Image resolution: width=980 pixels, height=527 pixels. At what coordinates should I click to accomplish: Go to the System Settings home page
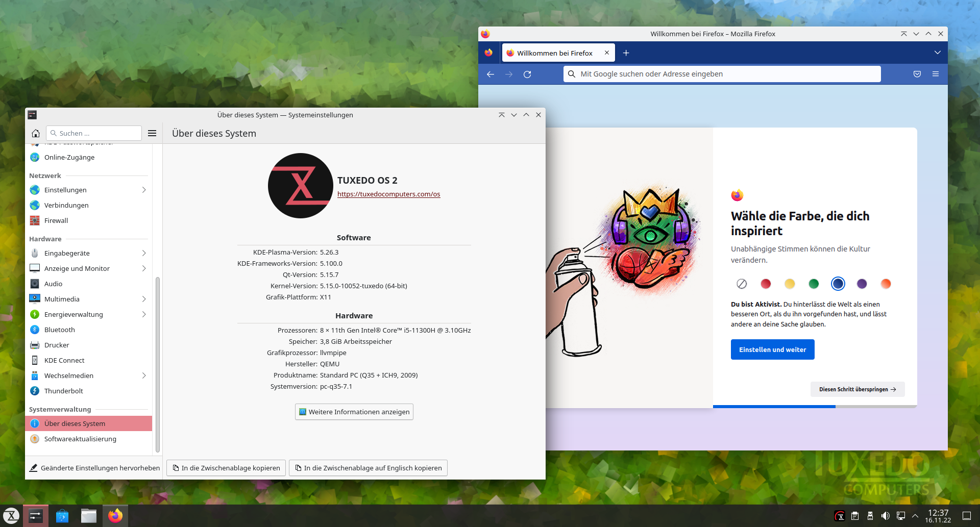[x=36, y=133]
